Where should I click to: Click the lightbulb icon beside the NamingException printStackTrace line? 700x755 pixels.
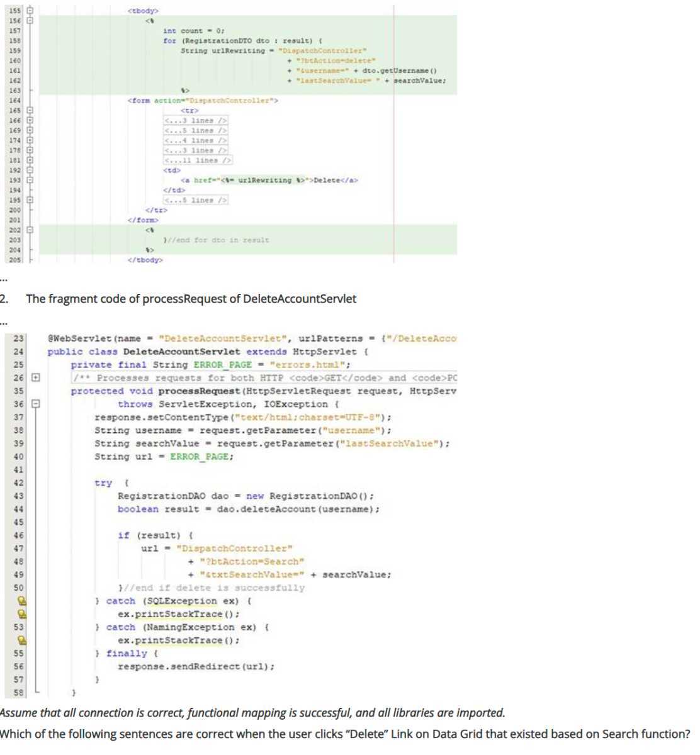(21, 640)
